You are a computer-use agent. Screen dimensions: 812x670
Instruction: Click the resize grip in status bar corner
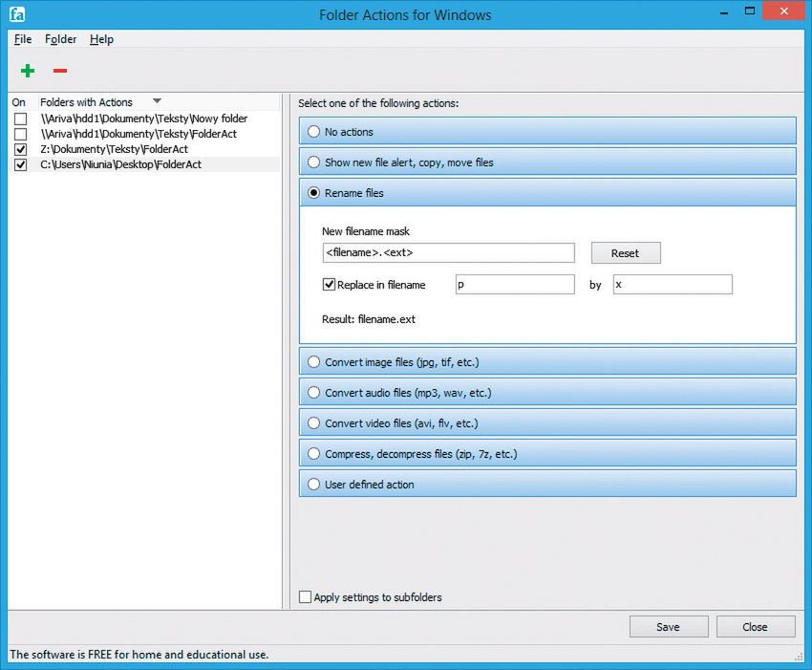(x=799, y=656)
